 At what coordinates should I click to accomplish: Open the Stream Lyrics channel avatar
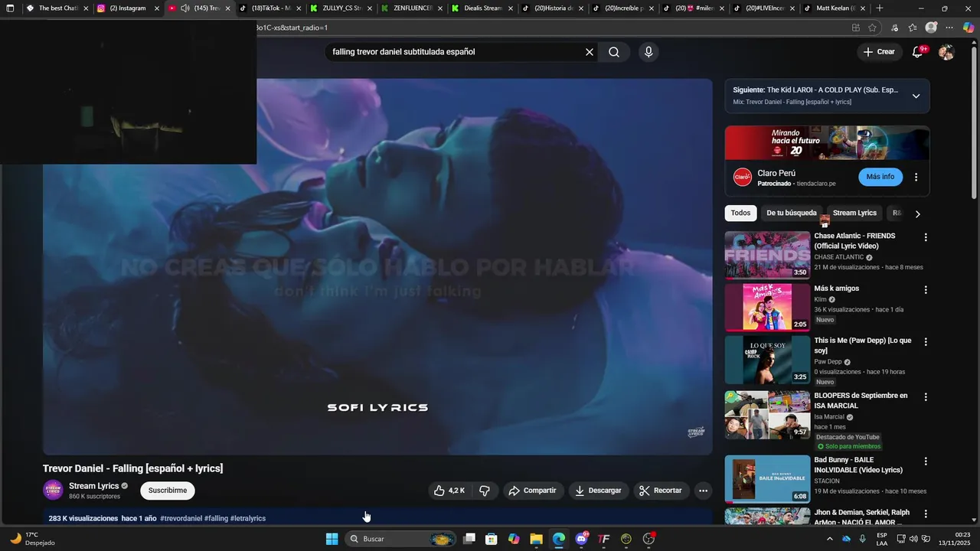coord(53,490)
